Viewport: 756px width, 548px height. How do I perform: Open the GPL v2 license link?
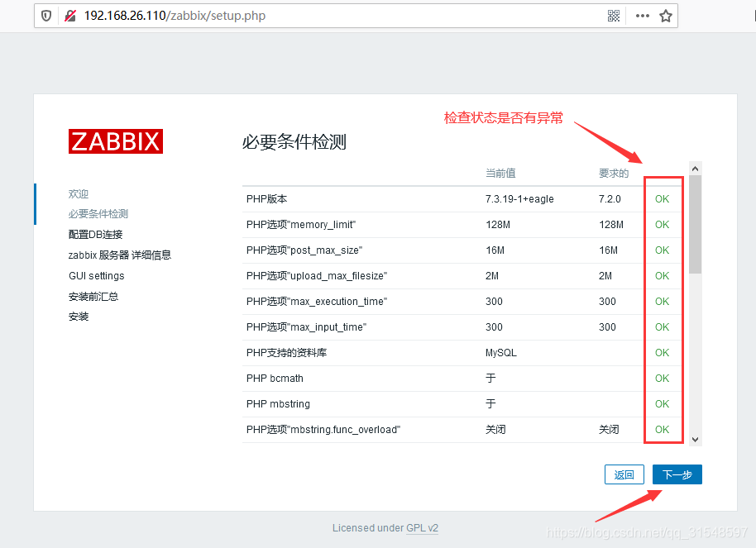[x=423, y=528]
